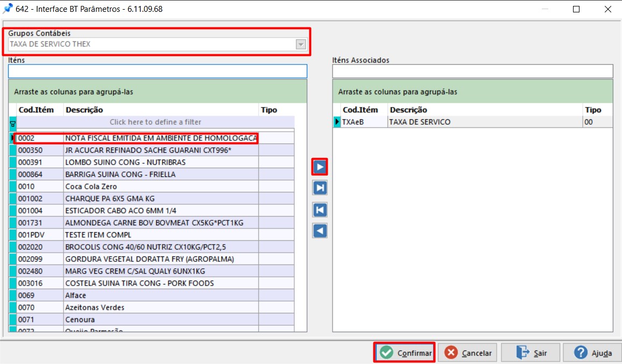Image resolution: width=622 pixels, height=364 pixels.
Task: Select MARG VEG CREM C/SAL QUALY row
Action: pyautogui.click(x=155, y=271)
